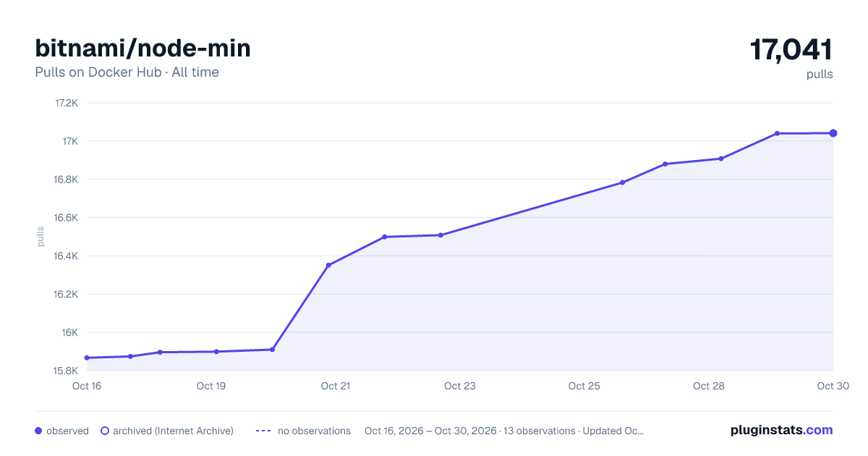The width and height of the screenshot is (868, 456).
Task: Click the 'archived (Internet Archive)' hollow circle icon
Action: click(105, 431)
